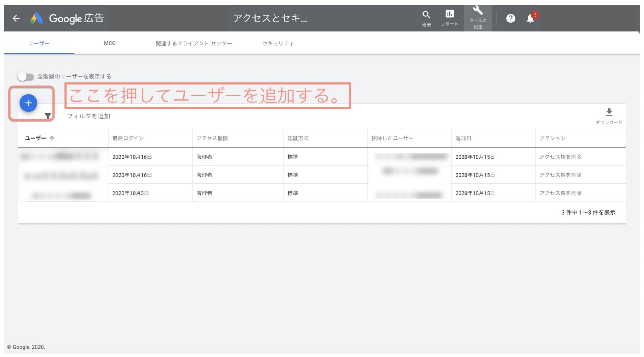The height and width of the screenshot is (357, 644).
Task: Click アクセス権を削除 in second row
Action: pos(560,175)
